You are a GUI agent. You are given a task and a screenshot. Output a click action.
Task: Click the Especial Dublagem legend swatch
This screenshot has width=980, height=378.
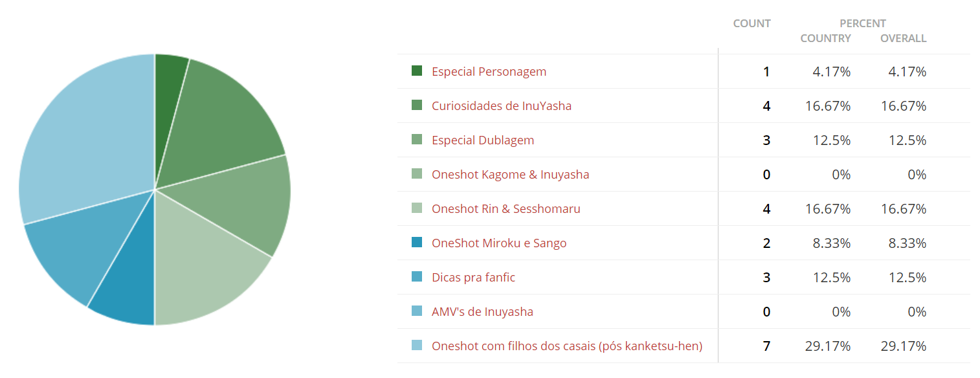tap(417, 139)
